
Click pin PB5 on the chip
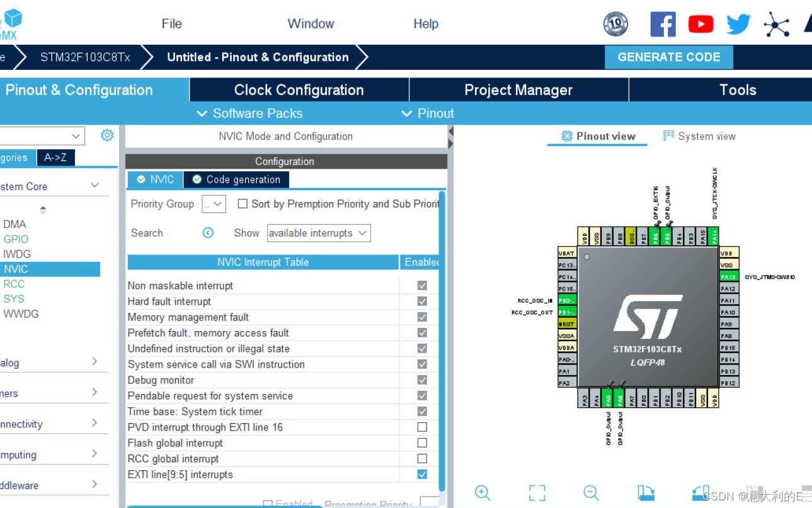click(667, 236)
